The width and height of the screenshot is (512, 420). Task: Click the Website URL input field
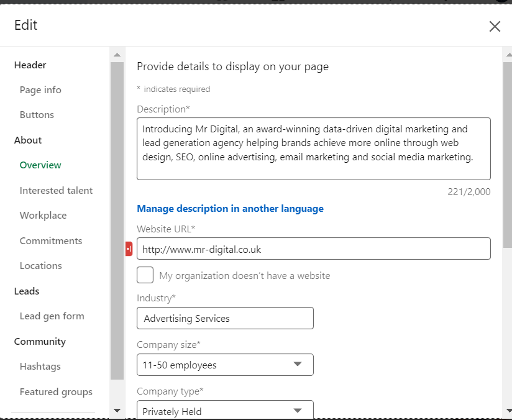(313, 249)
